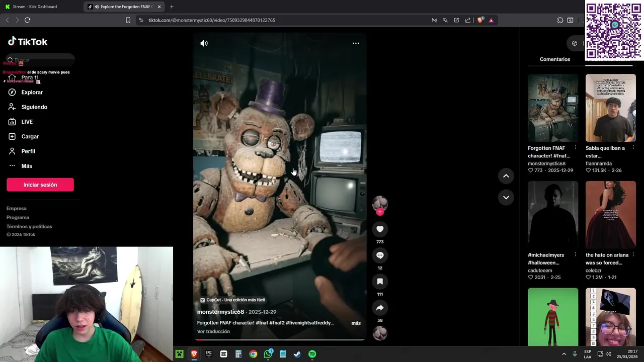644x362 pixels.
Task: Expand the Más sidebar menu
Action: (x=27, y=166)
